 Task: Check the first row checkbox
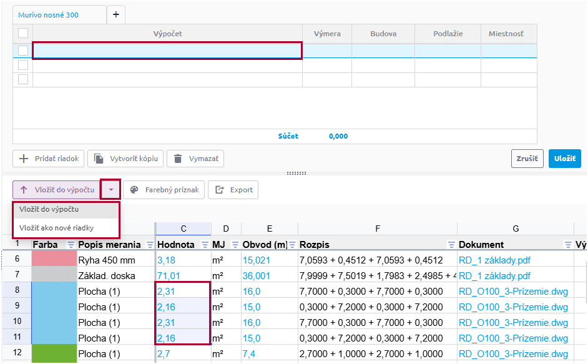pos(23,51)
